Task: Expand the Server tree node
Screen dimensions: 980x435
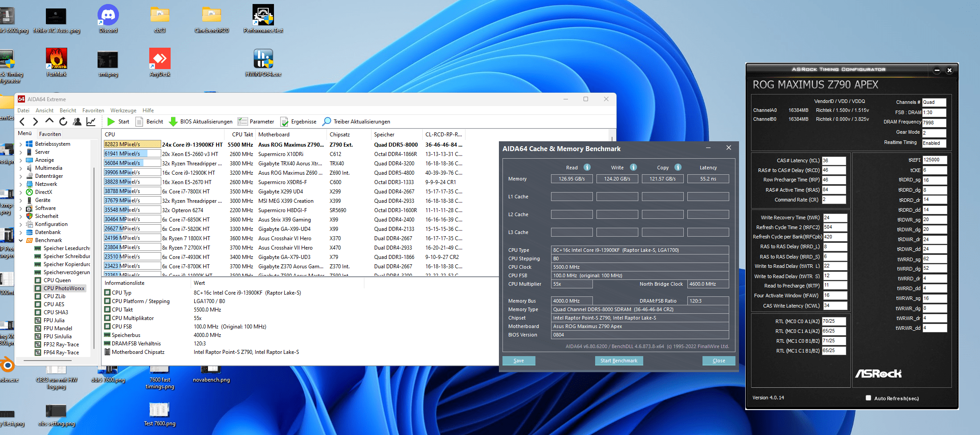Action: [20, 152]
